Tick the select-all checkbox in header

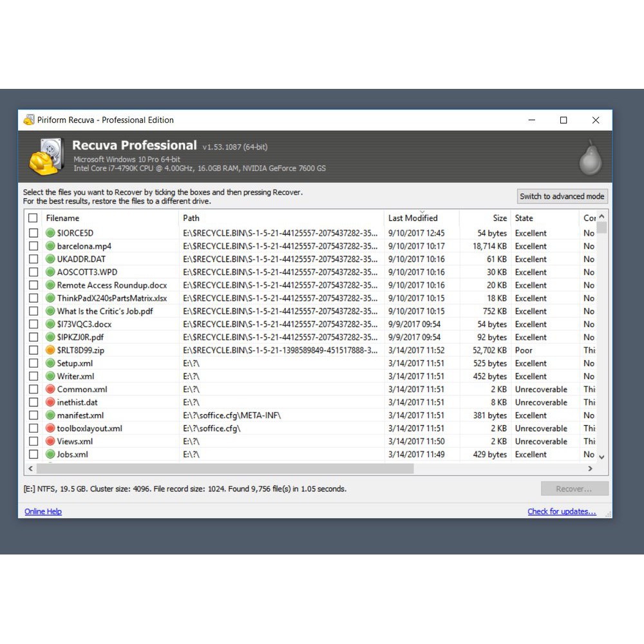tap(33, 218)
